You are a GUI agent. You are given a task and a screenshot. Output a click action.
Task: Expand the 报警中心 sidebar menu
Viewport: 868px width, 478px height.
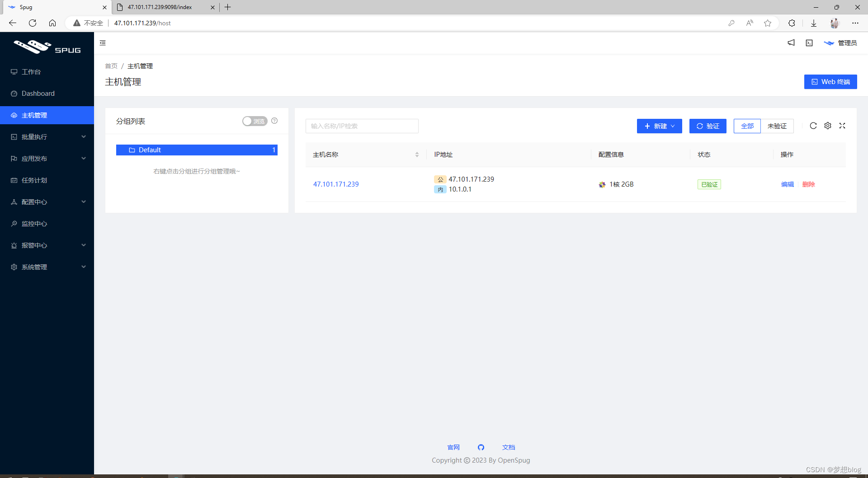tap(47, 245)
